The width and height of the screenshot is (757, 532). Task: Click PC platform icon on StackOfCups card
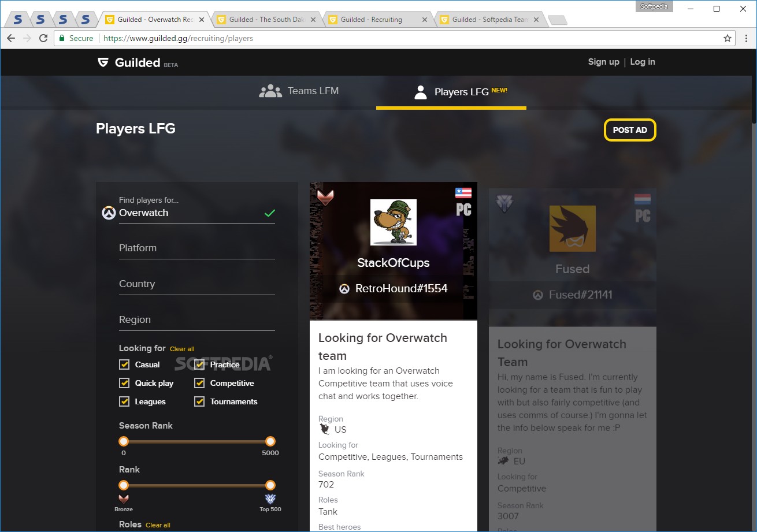[x=463, y=209]
